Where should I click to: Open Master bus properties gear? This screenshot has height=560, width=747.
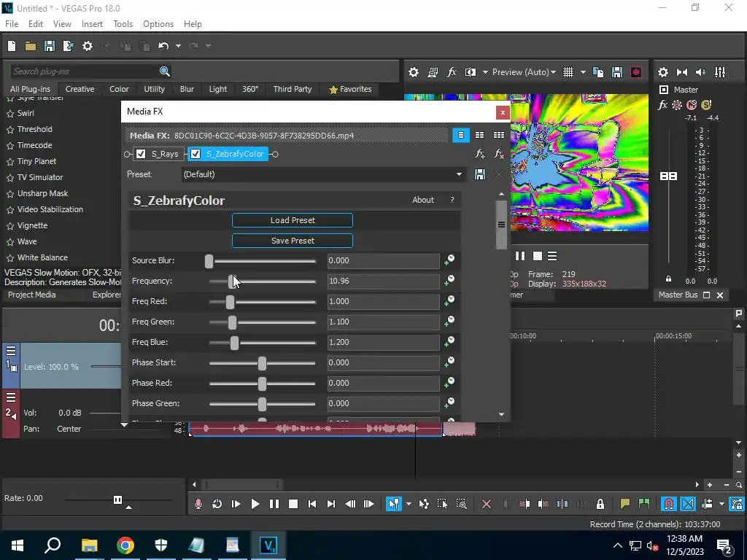click(x=662, y=72)
